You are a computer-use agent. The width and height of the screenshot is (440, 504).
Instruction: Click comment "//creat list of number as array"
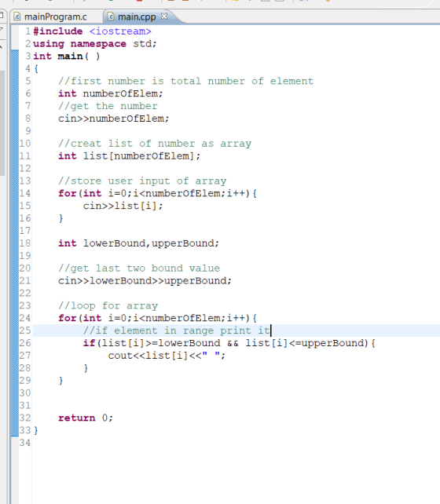[155, 144]
